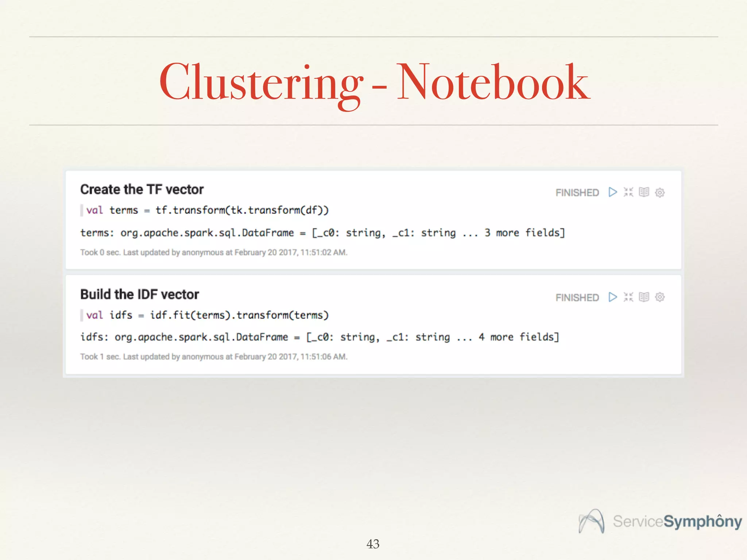Viewport: 747px width, 560px height.
Task: Click FINISHED status of IDF vector paragraph
Action: [577, 297]
